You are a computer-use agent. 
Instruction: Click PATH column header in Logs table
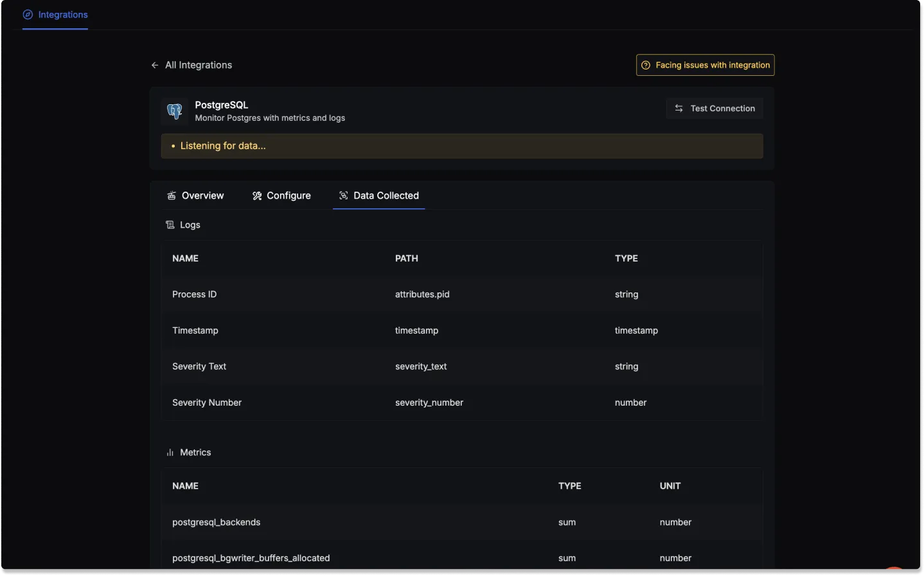tap(407, 258)
